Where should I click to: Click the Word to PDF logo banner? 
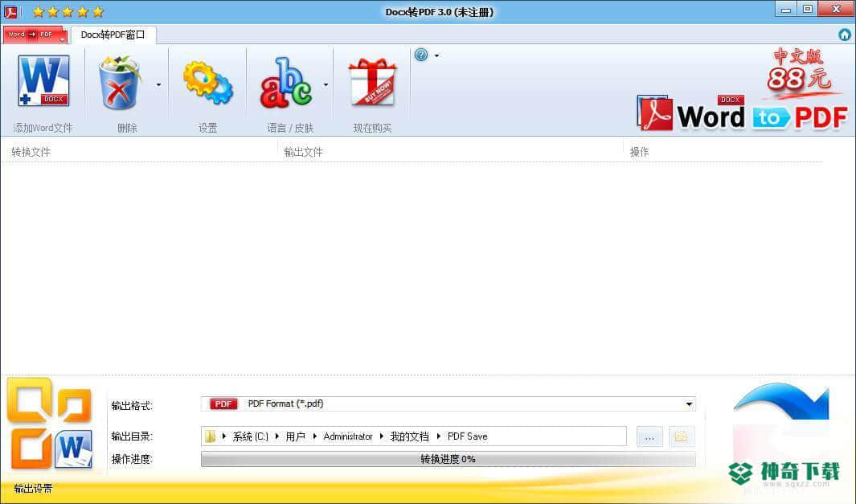(743, 113)
